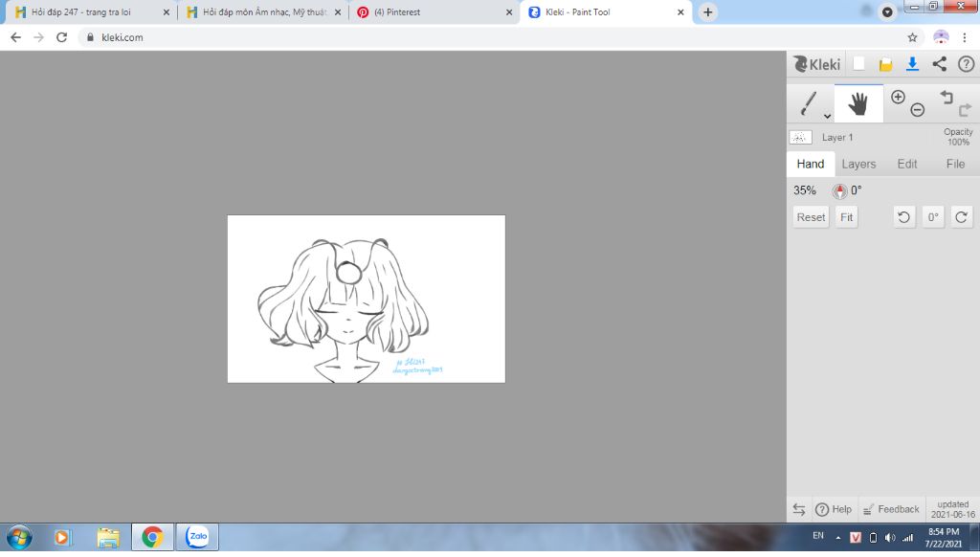Switch to the Hand tab
The image size is (980, 557).
pyautogui.click(x=810, y=164)
